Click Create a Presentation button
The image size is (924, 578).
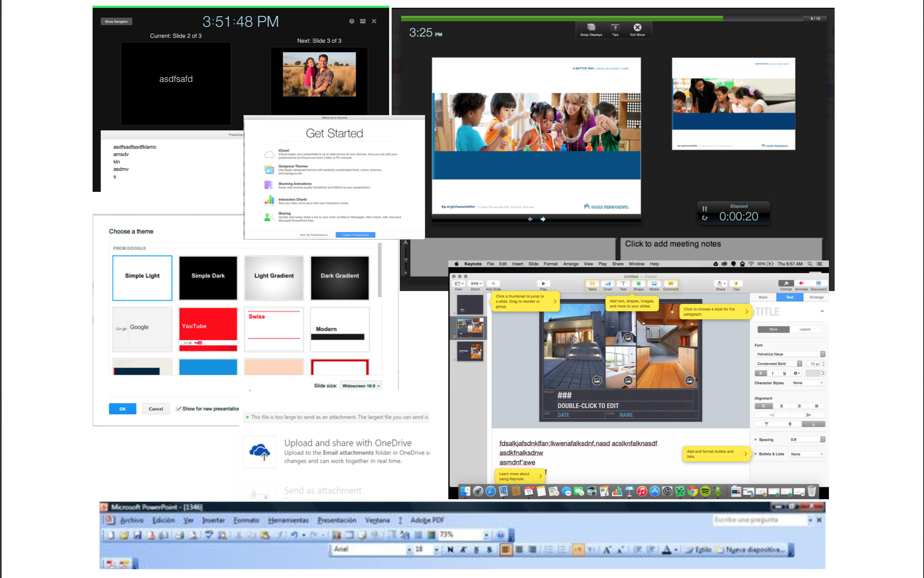click(355, 235)
